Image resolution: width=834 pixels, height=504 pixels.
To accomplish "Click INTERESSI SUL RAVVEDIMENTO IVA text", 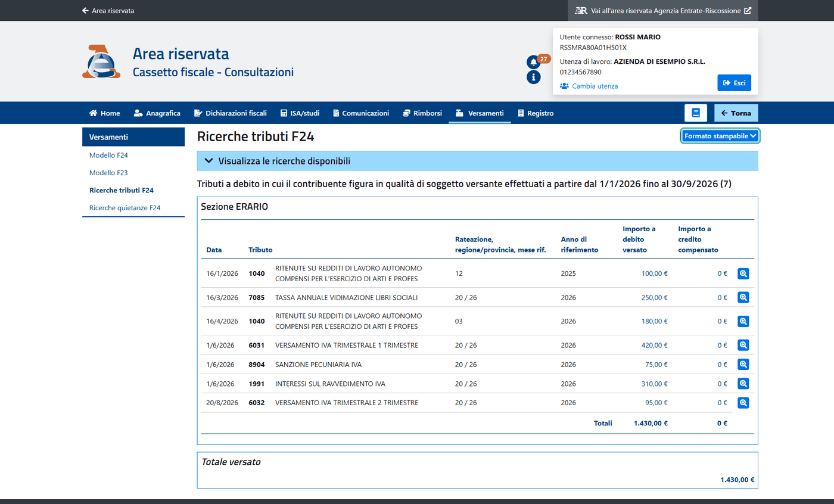I will coord(330,383).
